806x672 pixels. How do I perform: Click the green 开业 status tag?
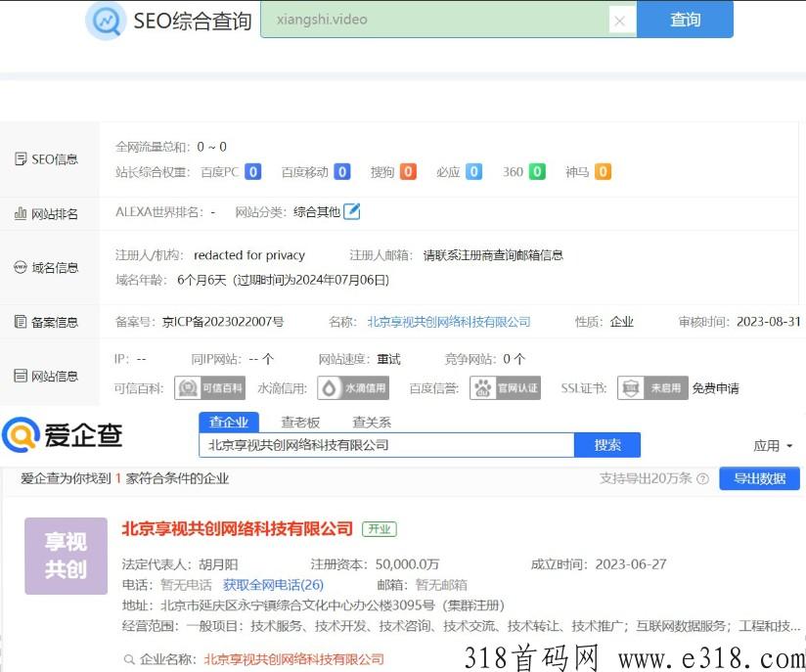pos(380,529)
